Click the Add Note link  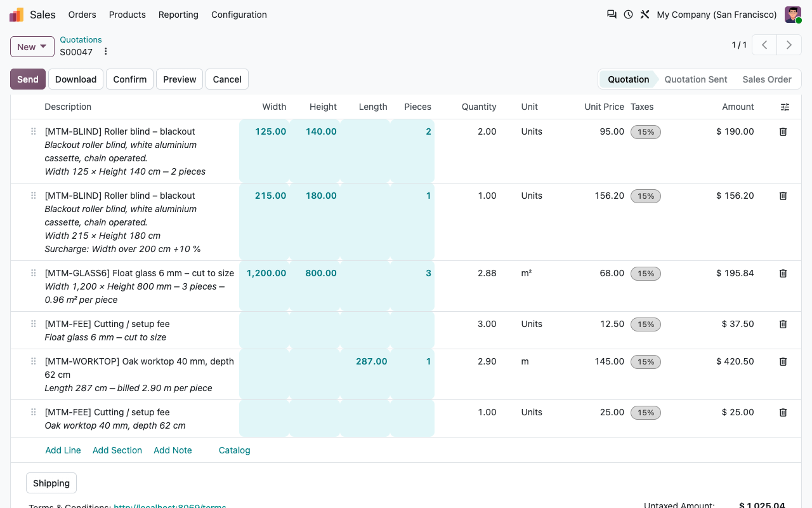point(173,450)
